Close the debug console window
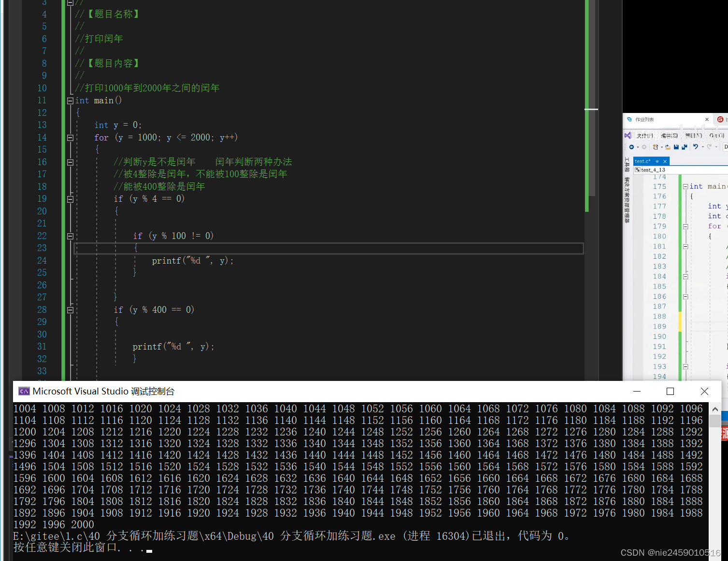The height and width of the screenshot is (561, 728). tap(704, 391)
